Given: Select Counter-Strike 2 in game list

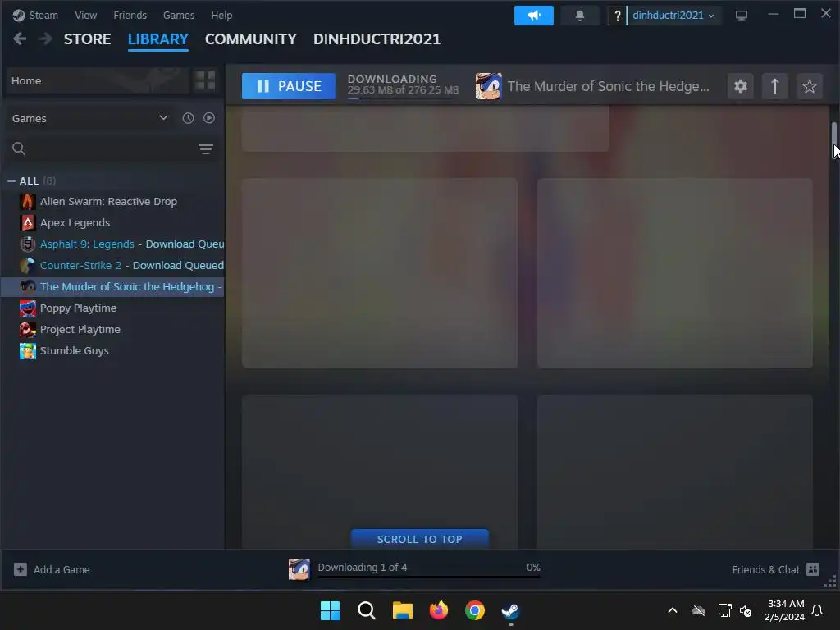Looking at the screenshot, I should point(81,265).
